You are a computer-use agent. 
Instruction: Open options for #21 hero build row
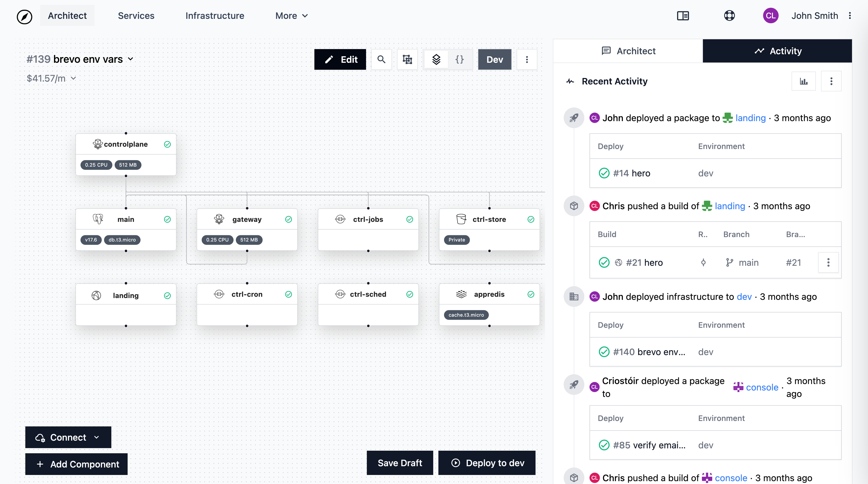coord(828,263)
